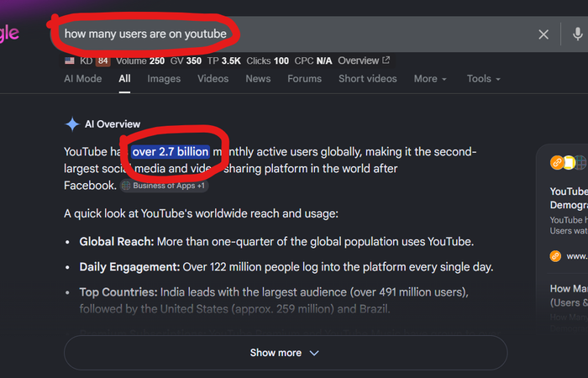
Task: Open the Overview external link
Action: point(364,60)
